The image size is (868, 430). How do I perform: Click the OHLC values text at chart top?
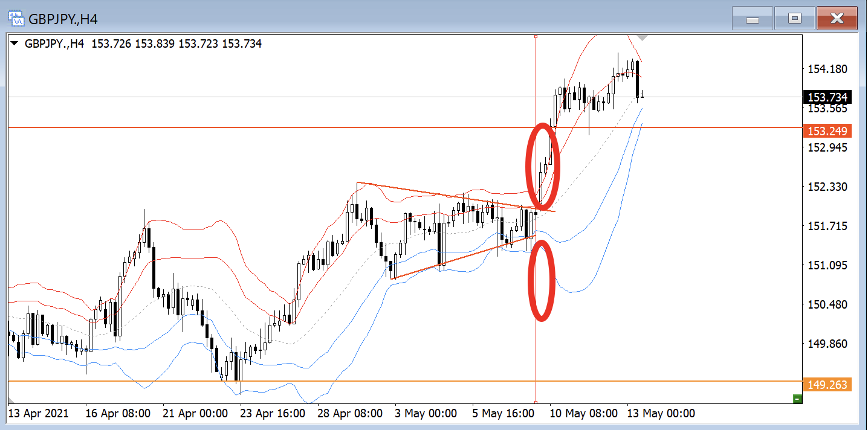click(177, 43)
